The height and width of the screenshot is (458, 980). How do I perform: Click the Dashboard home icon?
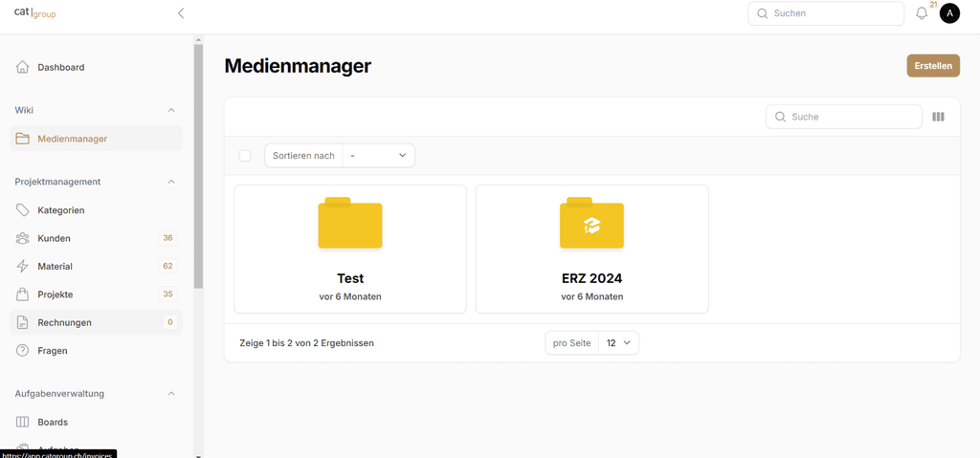click(x=23, y=67)
